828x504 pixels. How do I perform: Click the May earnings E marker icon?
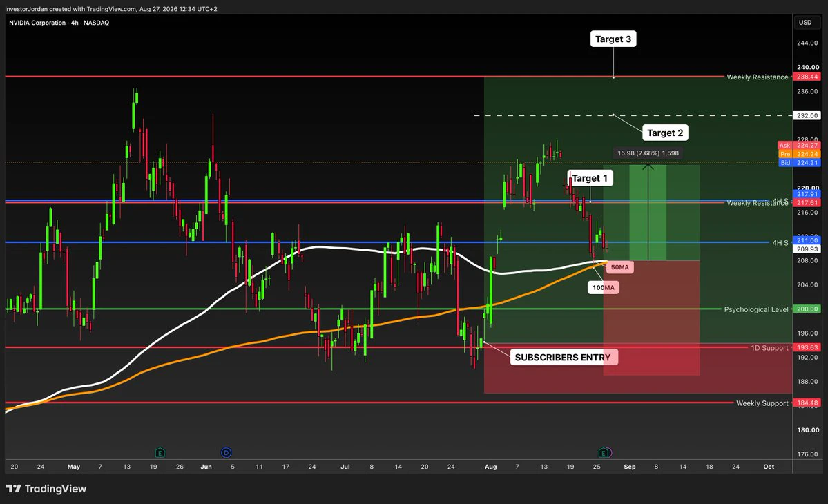tap(160, 453)
